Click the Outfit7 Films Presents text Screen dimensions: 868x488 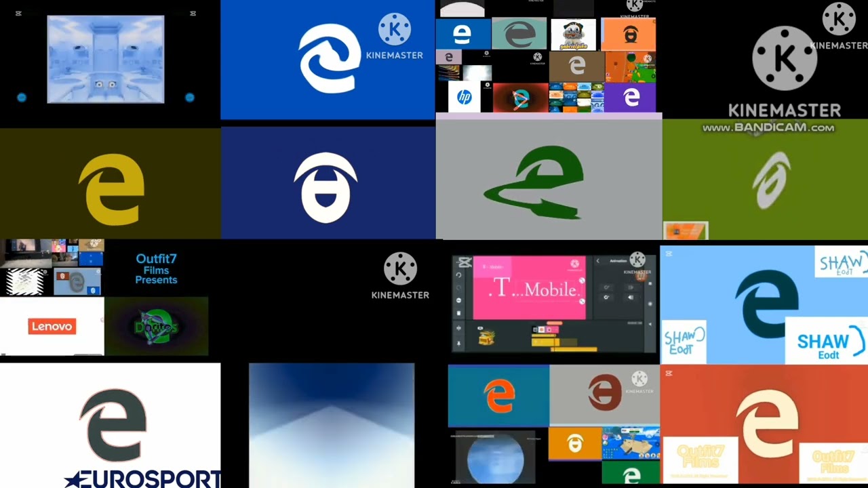[x=156, y=269]
